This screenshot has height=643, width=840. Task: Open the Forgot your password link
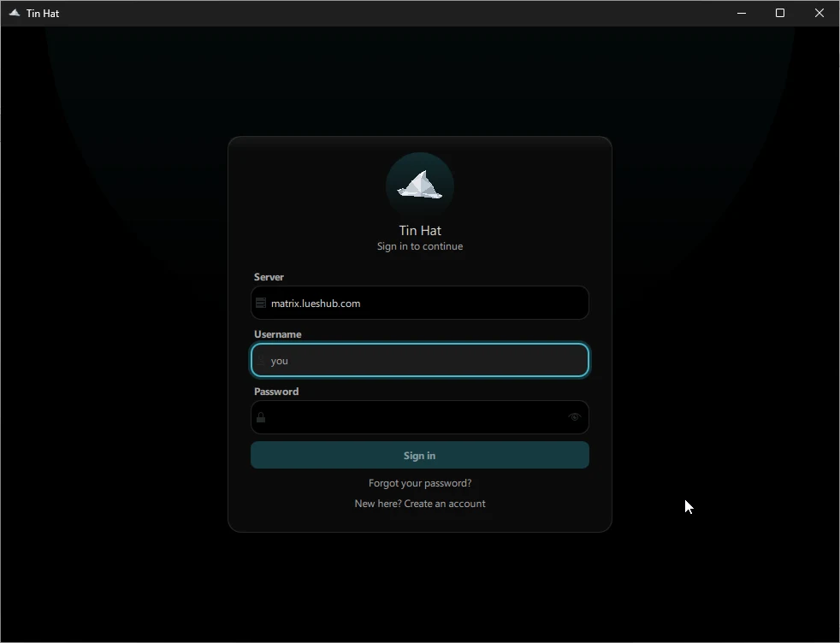pos(420,483)
